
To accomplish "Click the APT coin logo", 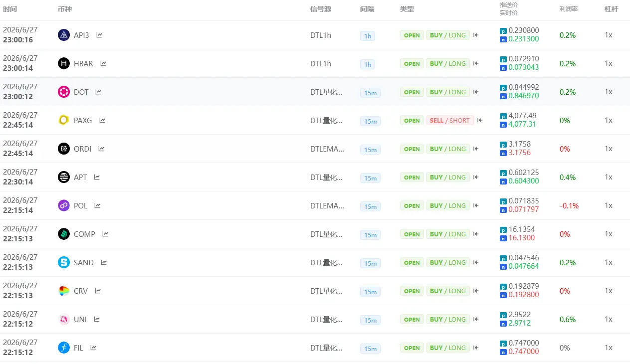I will tap(64, 177).
